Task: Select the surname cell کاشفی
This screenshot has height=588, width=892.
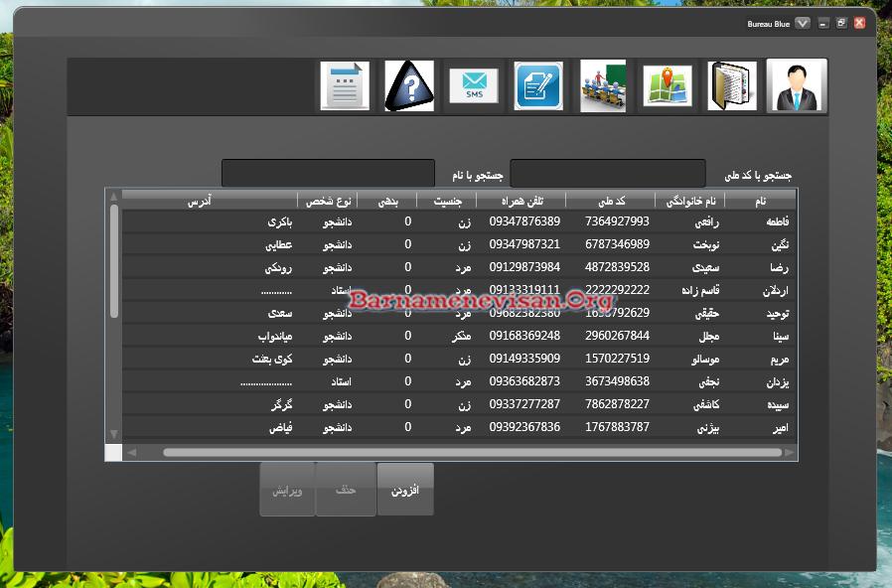Action: pos(706,405)
